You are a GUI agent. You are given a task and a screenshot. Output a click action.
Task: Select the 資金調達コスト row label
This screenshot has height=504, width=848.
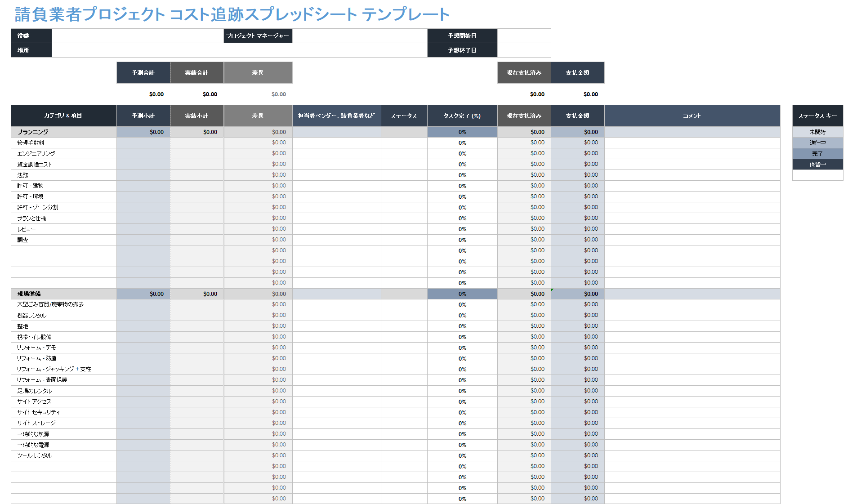pos(35,165)
